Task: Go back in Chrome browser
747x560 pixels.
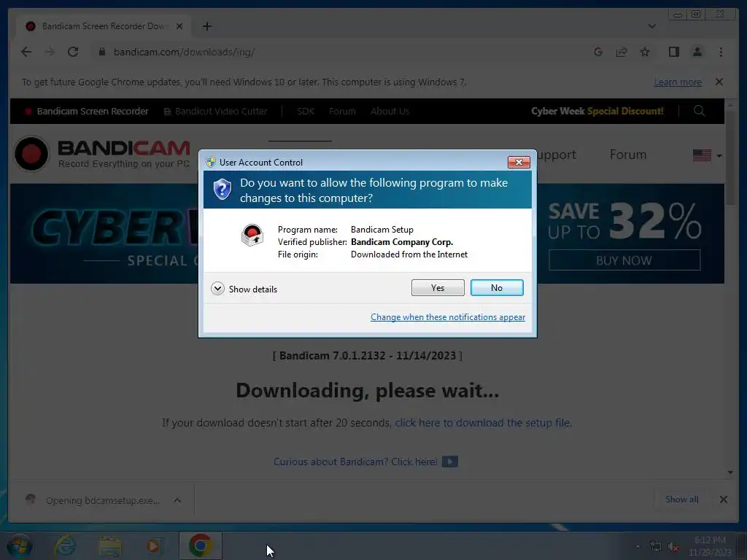Action: pyautogui.click(x=26, y=52)
